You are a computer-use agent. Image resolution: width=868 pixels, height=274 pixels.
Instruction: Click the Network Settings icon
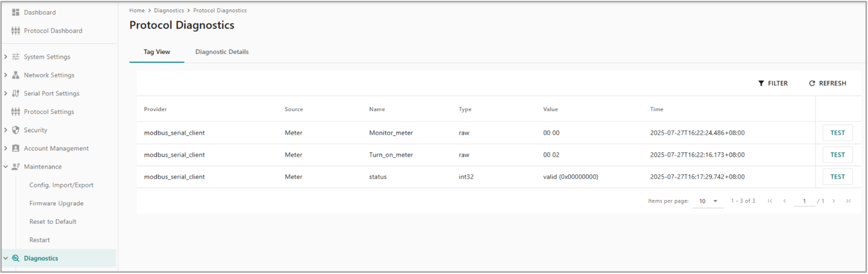(x=16, y=75)
